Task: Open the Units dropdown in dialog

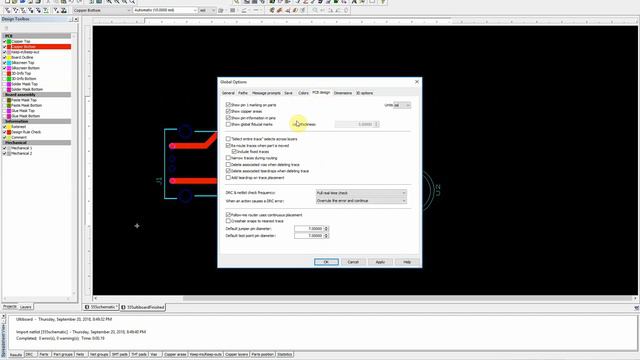Action: pos(402,105)
